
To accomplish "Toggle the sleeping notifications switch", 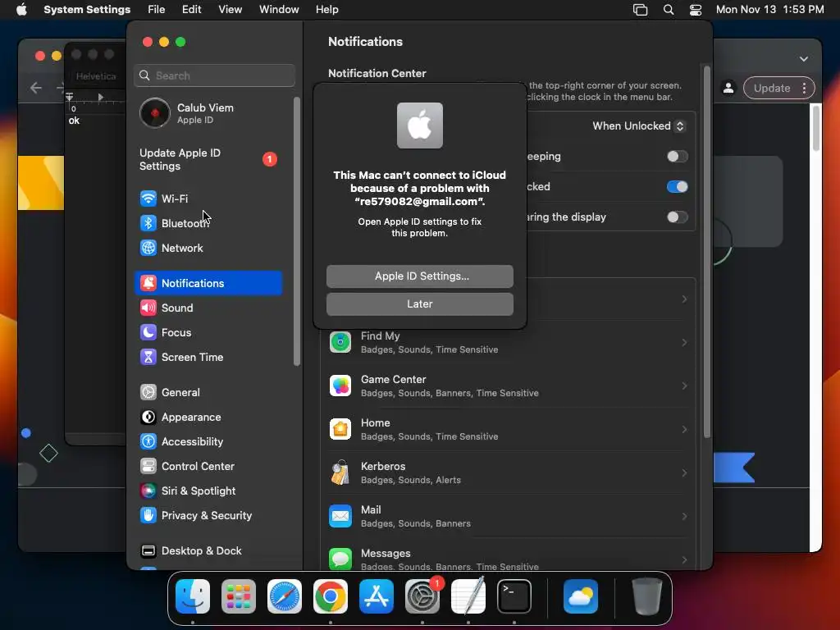I will point(677,157).
